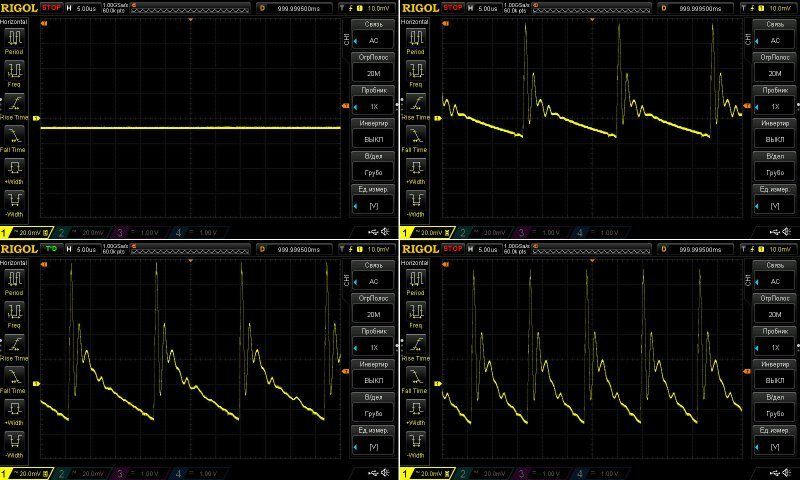Choose Fall Time icon in bottom-left scope

coord(15,376)
